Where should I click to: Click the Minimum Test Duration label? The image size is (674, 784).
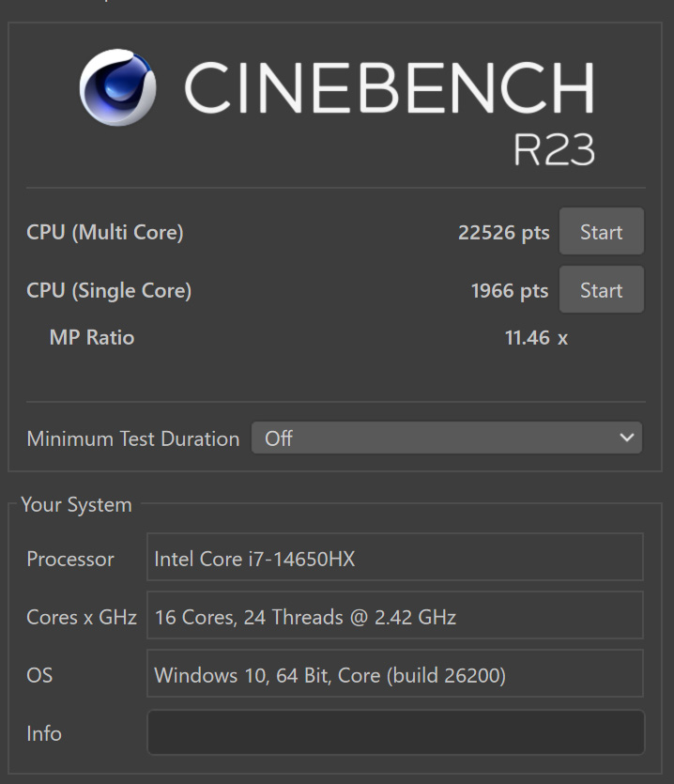pos(133,438)
